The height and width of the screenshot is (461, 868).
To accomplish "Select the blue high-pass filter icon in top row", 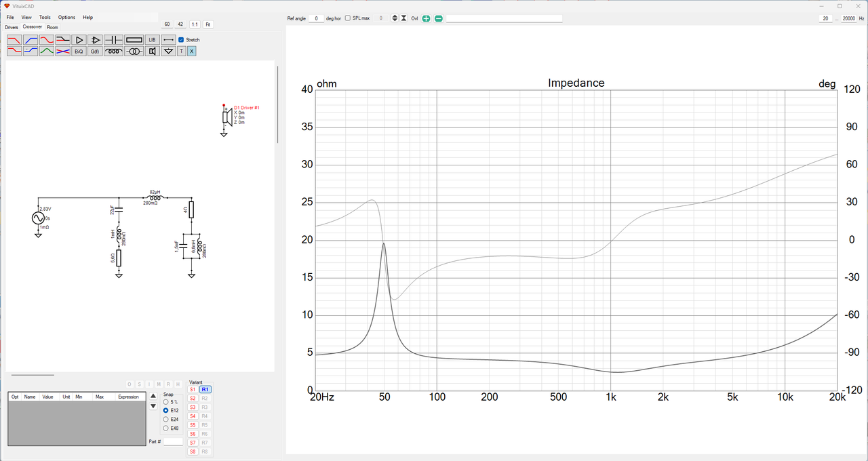I will click(x=30, y=40).
